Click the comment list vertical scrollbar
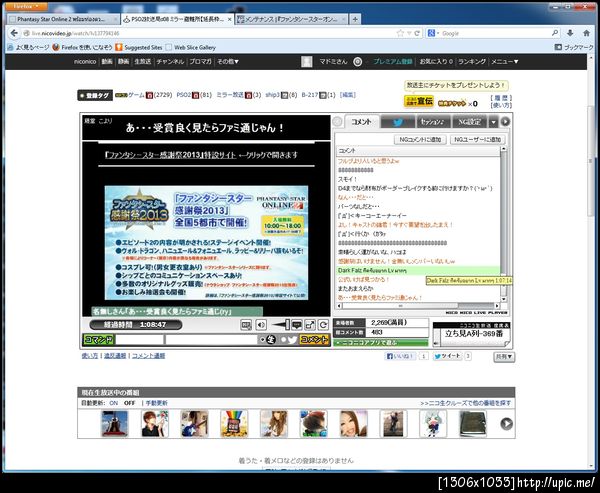Screen dimensions: 600x493 pos(504,224)
